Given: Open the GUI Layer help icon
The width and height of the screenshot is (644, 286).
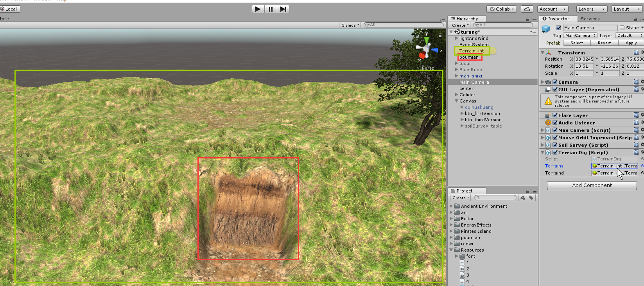Looking at the screenshot, I should (636, 89).
